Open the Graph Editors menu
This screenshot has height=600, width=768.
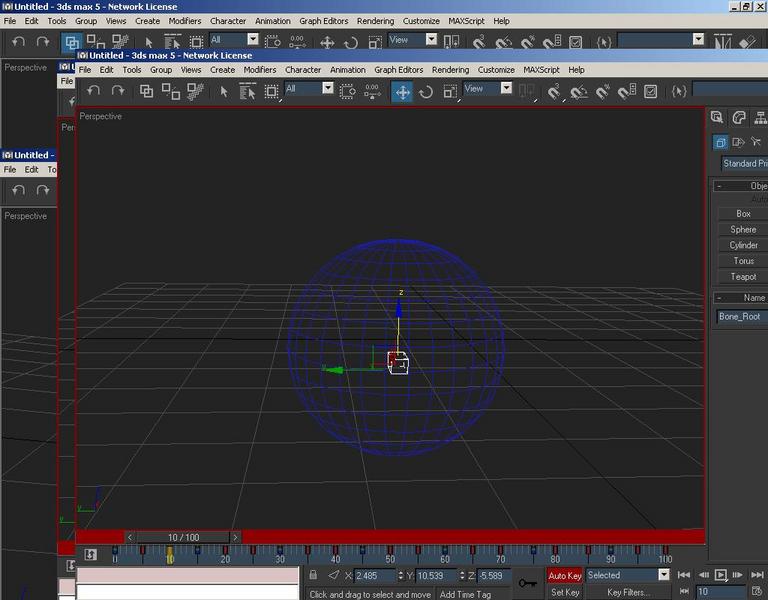pyautogui.click(x=398, y=70)
